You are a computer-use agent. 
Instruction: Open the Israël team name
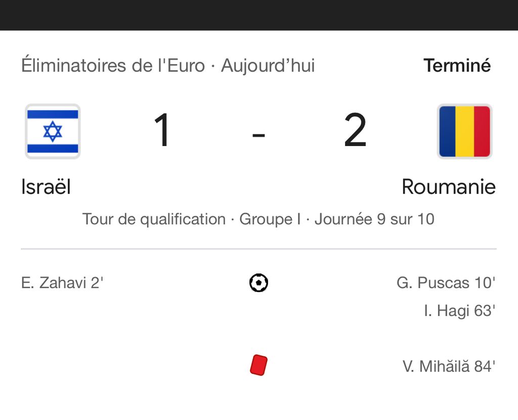(46, 187)
